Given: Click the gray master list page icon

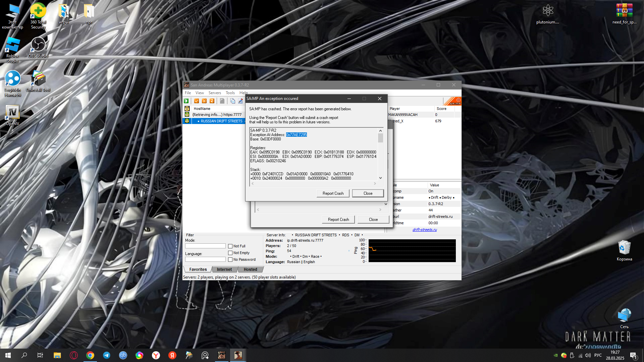Looking at the screenshot, I should coord(222,101).
